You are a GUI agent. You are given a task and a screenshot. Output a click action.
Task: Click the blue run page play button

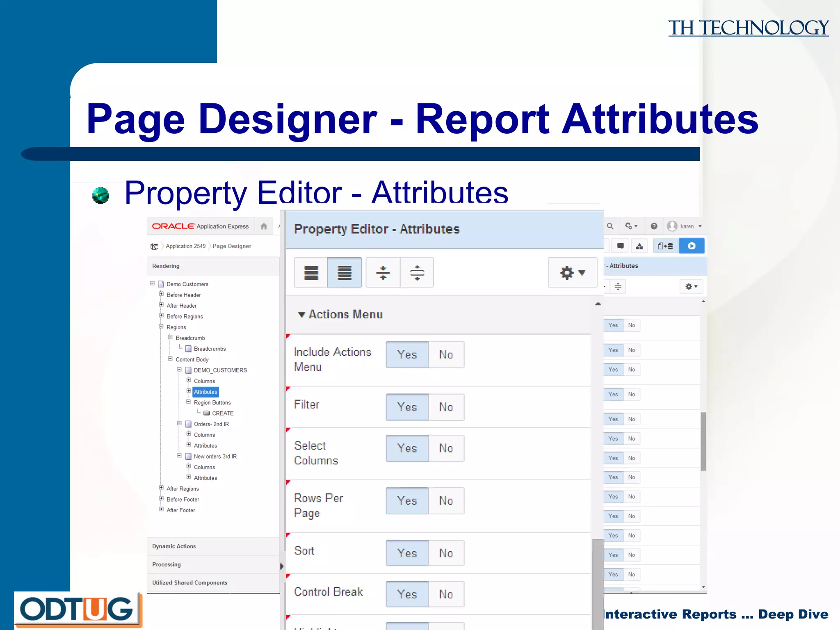(692, 246)
